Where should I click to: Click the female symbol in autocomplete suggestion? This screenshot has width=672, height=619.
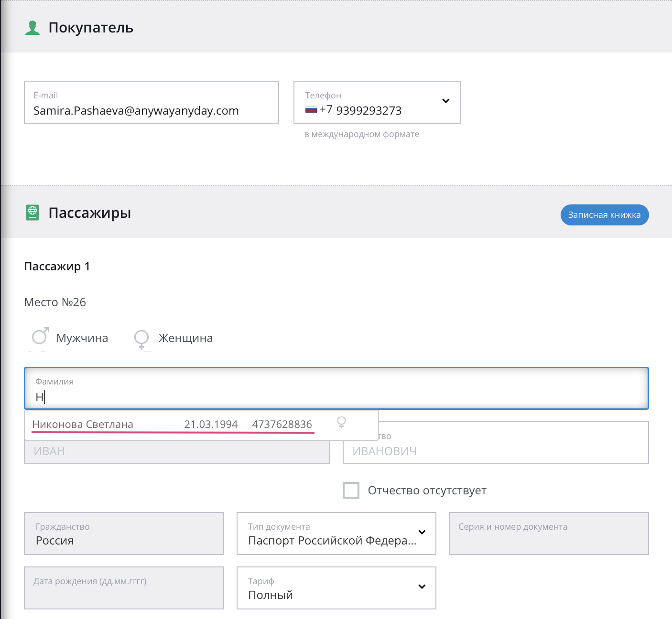coord(341,422)
